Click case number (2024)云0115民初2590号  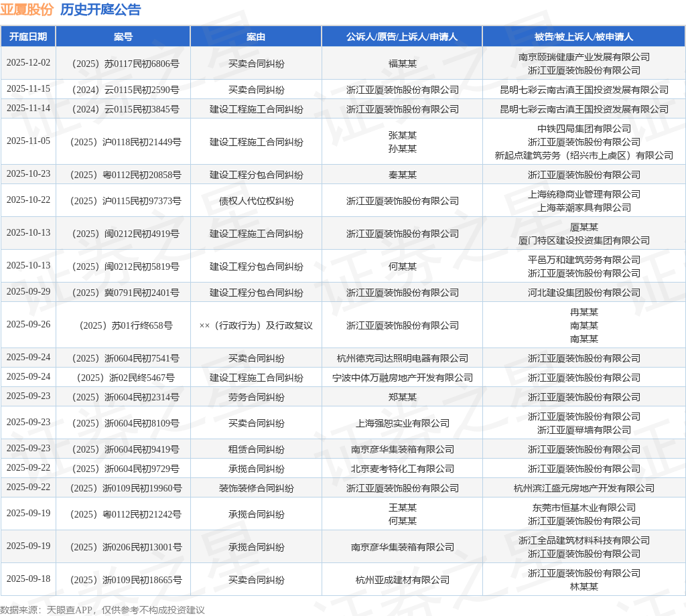(x=125, y=90)
